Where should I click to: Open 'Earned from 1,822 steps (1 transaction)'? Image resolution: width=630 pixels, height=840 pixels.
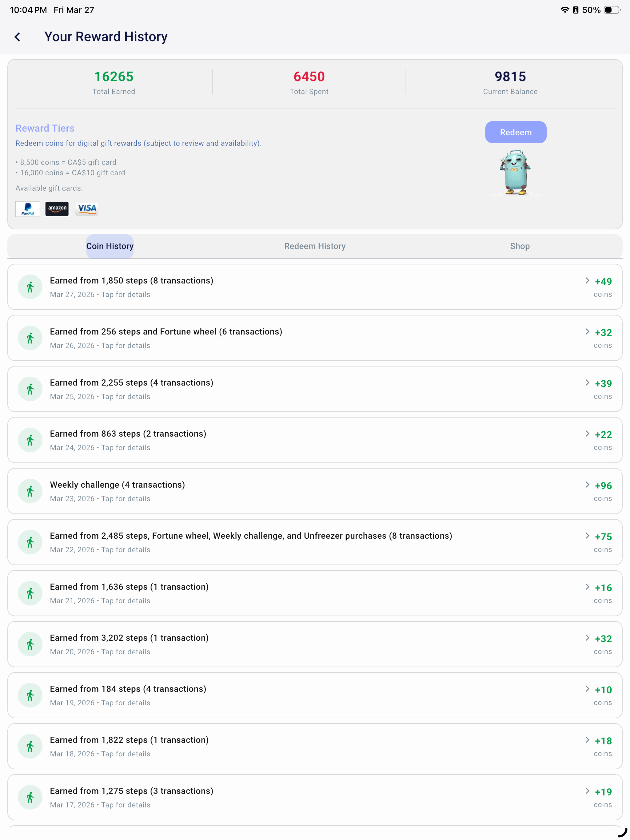pos(315,747)
